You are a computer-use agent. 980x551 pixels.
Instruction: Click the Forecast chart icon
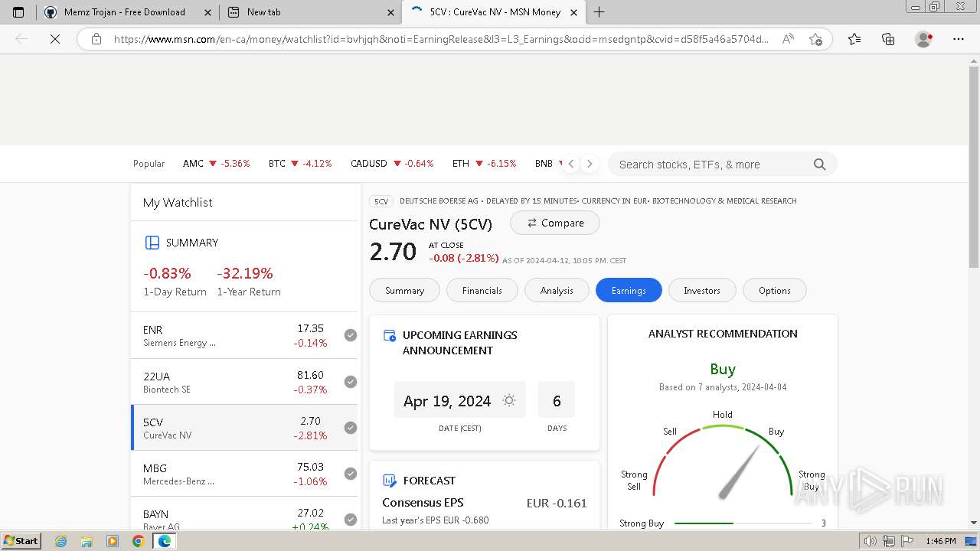(x=389, y=481)
